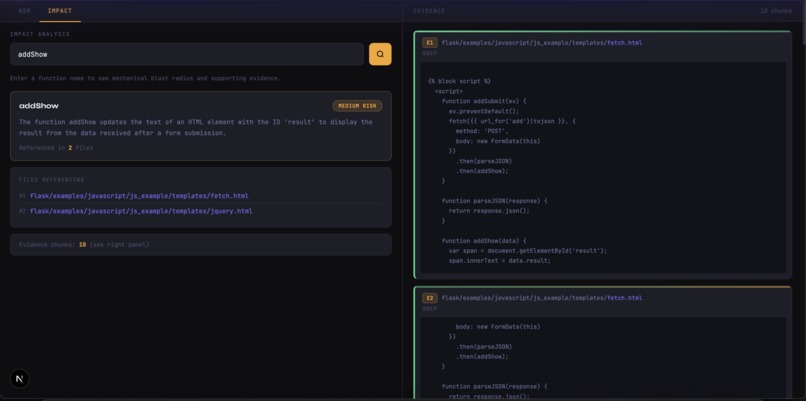
Task: Open E2 evidence fetch.html file path
Action: pyautogui.click(x=542, y=298)
